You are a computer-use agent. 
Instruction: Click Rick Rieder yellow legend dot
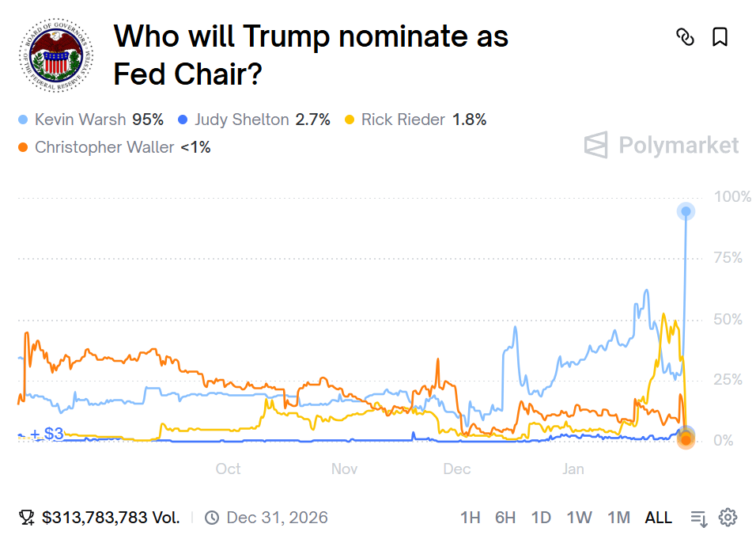coord(350,120)
